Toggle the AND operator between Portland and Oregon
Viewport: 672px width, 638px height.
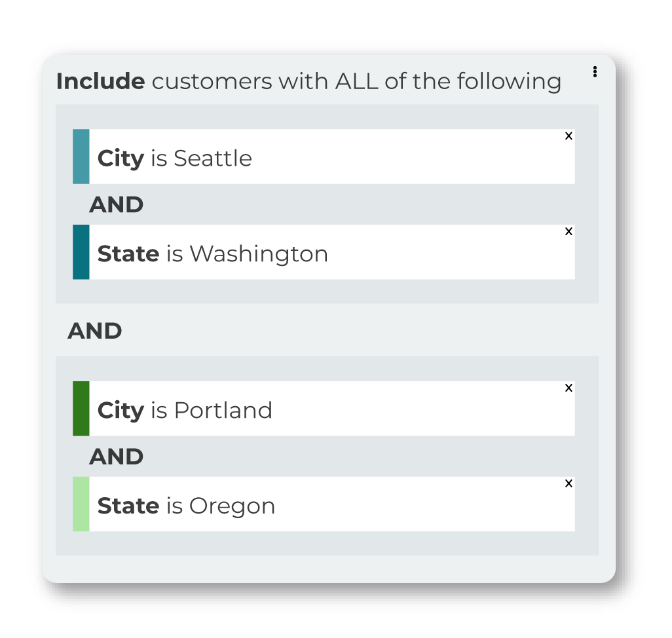(x=116, y=457)
